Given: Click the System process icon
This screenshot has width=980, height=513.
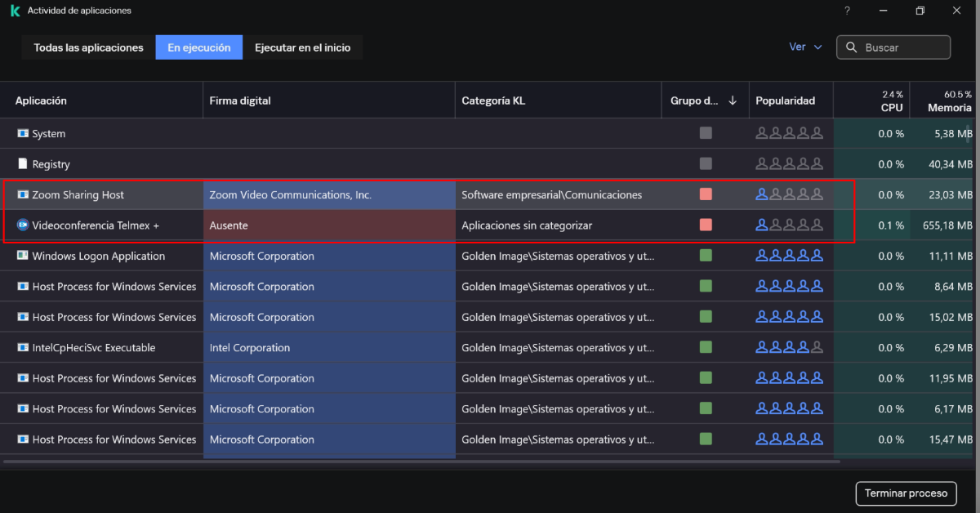Looking at the screenshot, I should pyautogui.click(x=23, y=133).
